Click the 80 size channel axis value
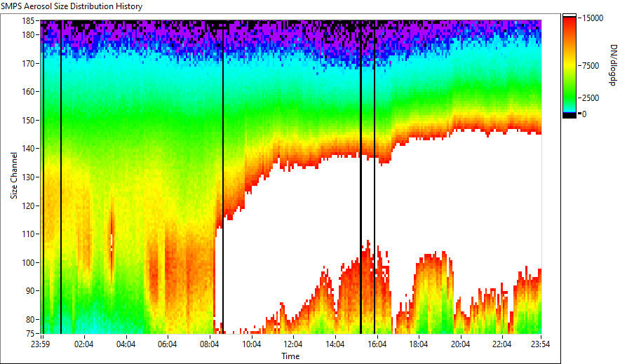 30,319
